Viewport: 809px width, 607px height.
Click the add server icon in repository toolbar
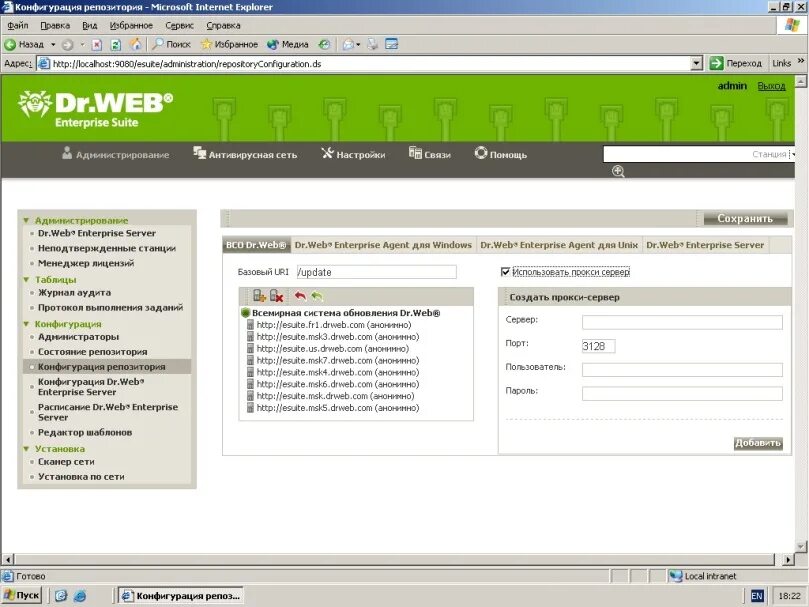(259, 296)
